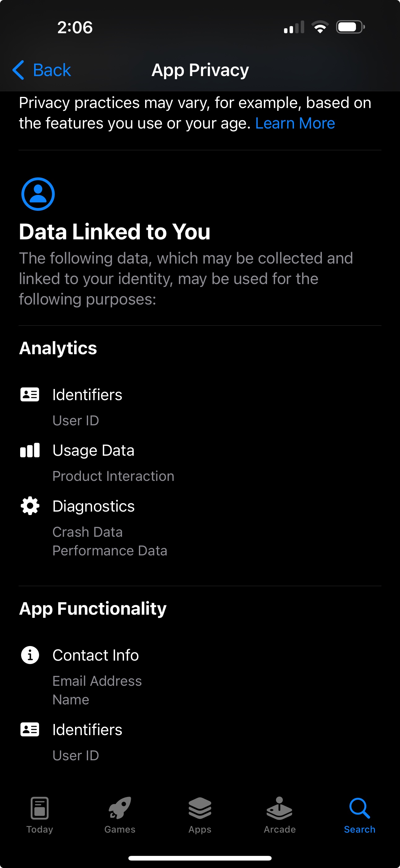
Task: Open the Learn More link
Action: (295, 123)
